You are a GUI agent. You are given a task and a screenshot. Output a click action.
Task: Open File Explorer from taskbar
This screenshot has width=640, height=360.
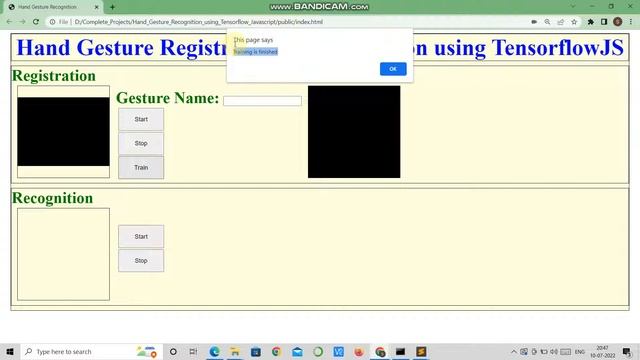235,351
